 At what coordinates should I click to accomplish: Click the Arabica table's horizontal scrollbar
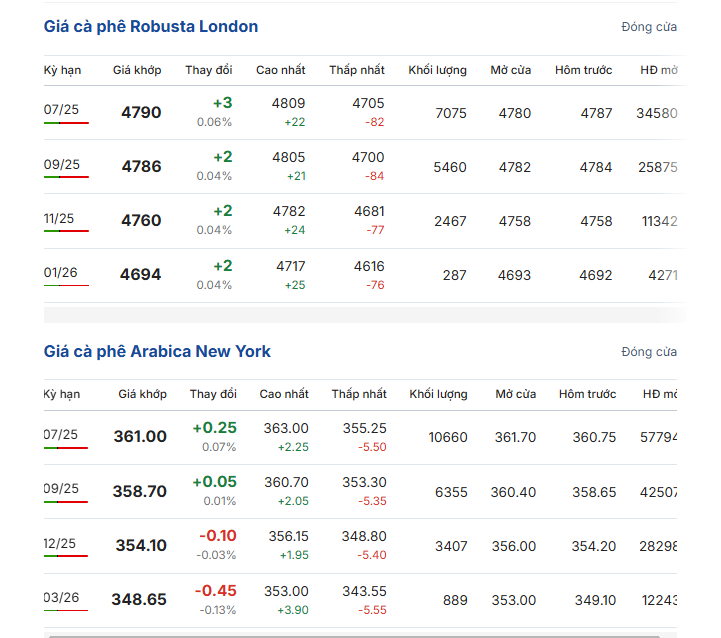(x=354, y=637)
